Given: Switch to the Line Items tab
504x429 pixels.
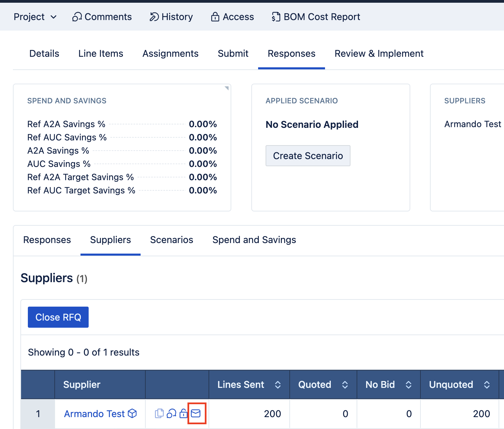Looking at the screenshot, I should [x=101, y=53].
